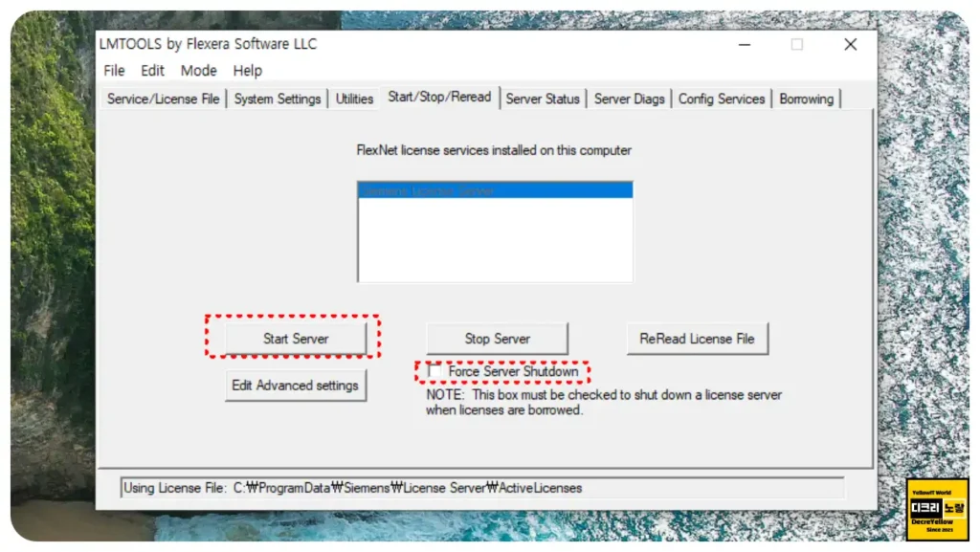Viewport: 980px width, 552px height.
Task: Open the Mode menu
Action: point(199,71)
